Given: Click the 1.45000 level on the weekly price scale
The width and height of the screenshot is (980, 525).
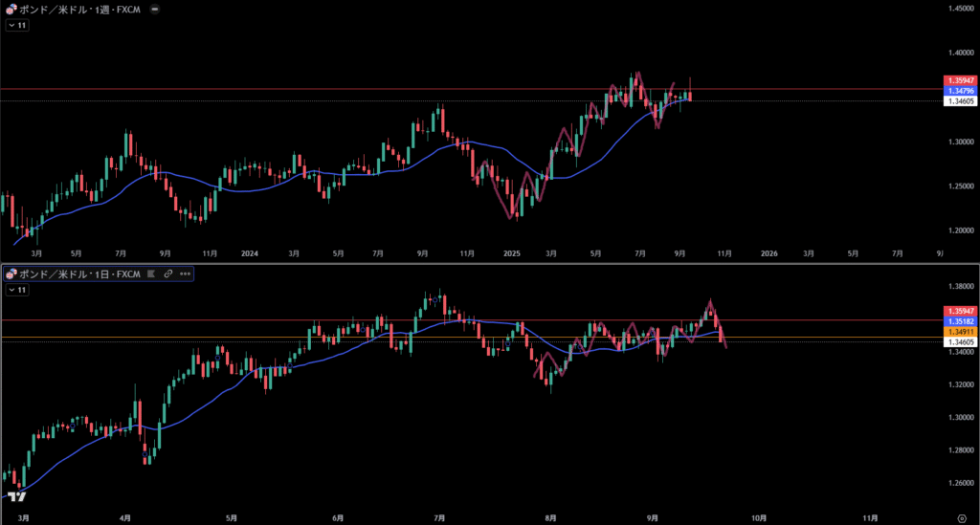Looking at the screenshot, I should 960,9.
